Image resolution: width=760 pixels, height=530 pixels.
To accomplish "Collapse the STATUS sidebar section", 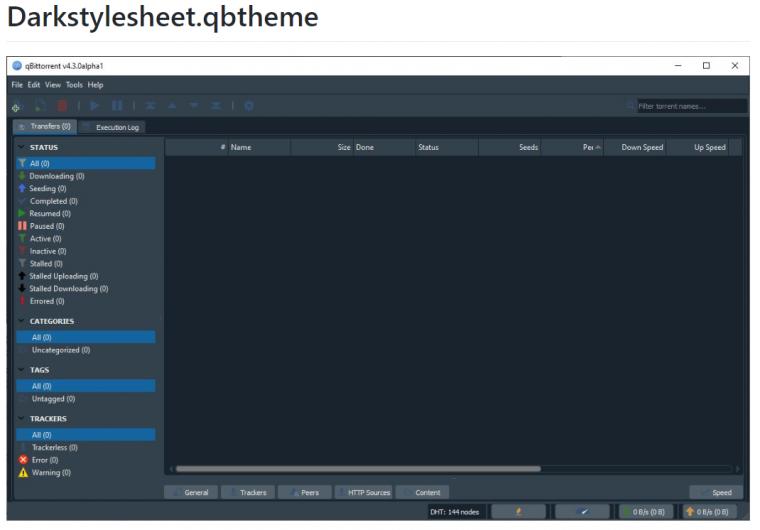I will coord(21,147).
